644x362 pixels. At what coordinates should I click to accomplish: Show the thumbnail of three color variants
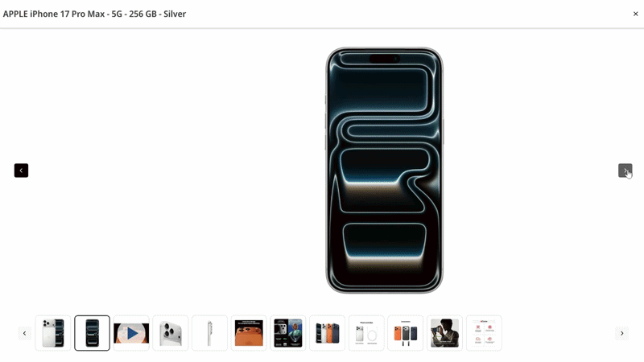(x=328, y=333)
